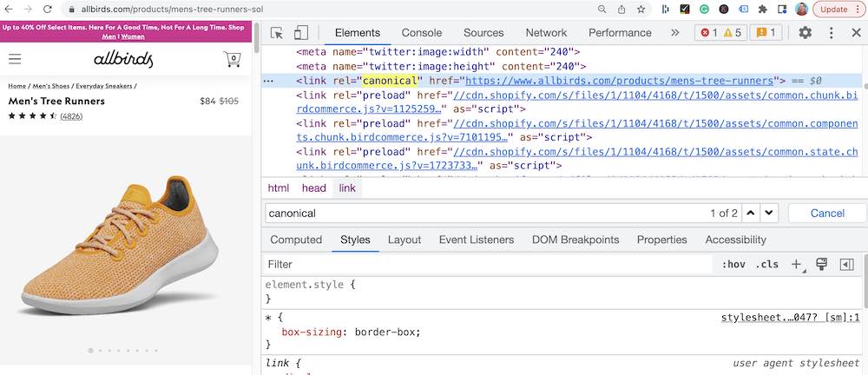Switch to the Performance tab
The height and width of the screenshot is (375, 868).
[620, 33]
